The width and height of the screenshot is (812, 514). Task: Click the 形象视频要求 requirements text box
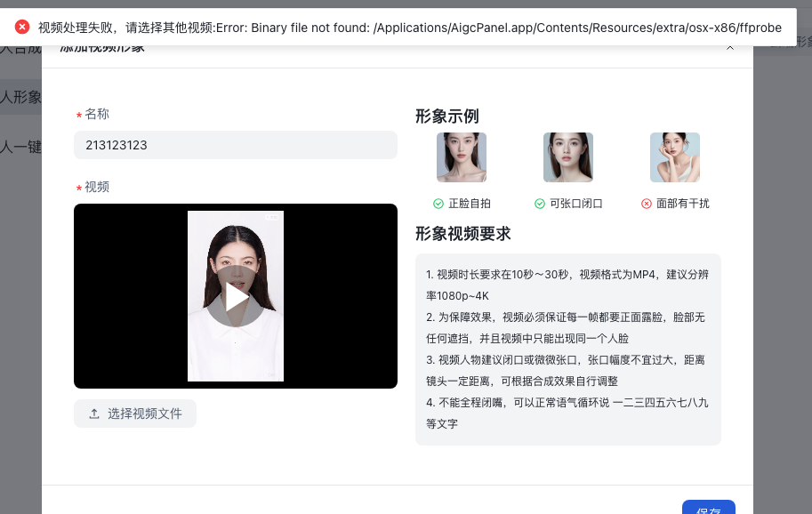coord(567,349)
